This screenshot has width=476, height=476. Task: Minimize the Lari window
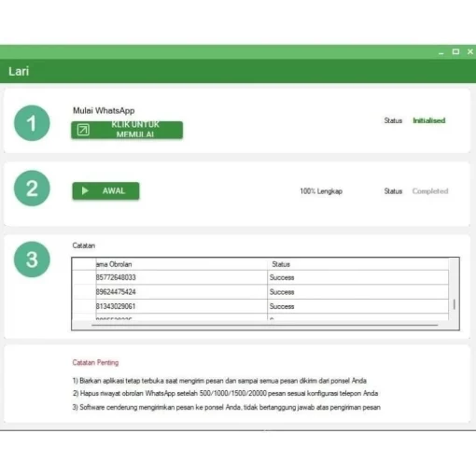(x=441, y=52)
